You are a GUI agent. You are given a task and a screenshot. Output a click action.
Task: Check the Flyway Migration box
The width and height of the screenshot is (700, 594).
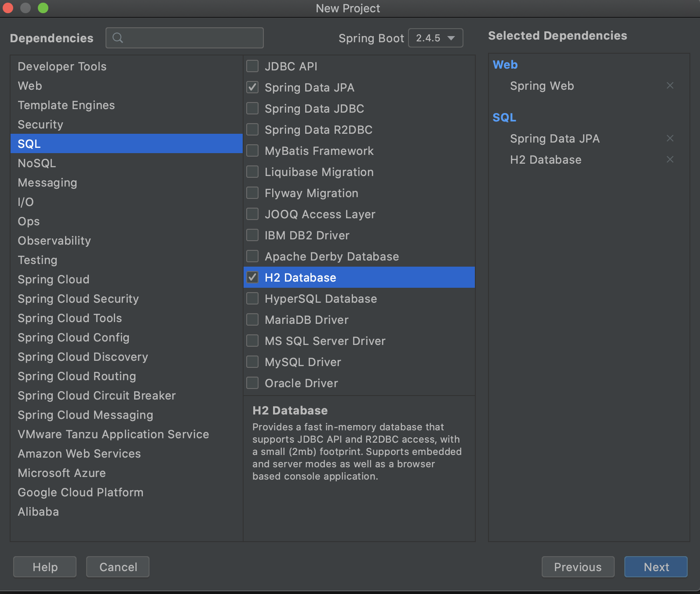coord(252,193)
